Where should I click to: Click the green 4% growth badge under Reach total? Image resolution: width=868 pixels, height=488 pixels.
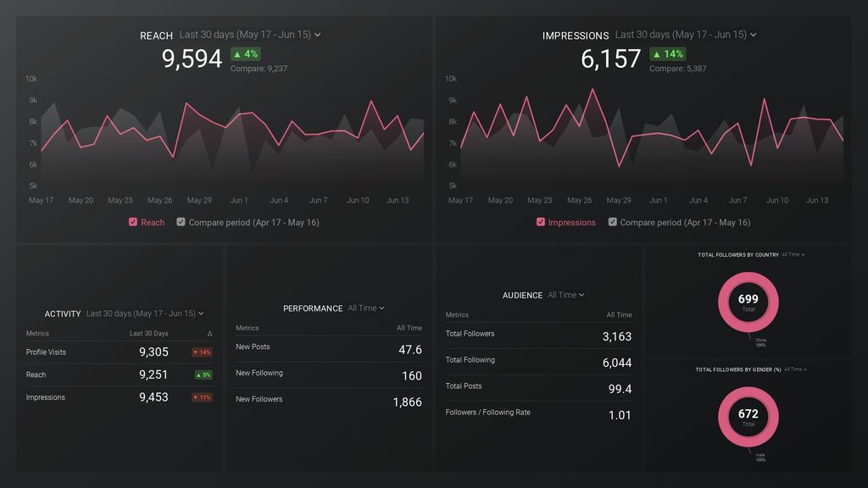(246, 53)
